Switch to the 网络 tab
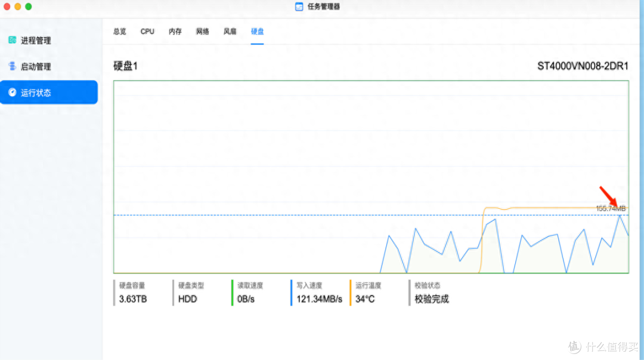Viewport: 644px width, 360px height. coord(203,32)
